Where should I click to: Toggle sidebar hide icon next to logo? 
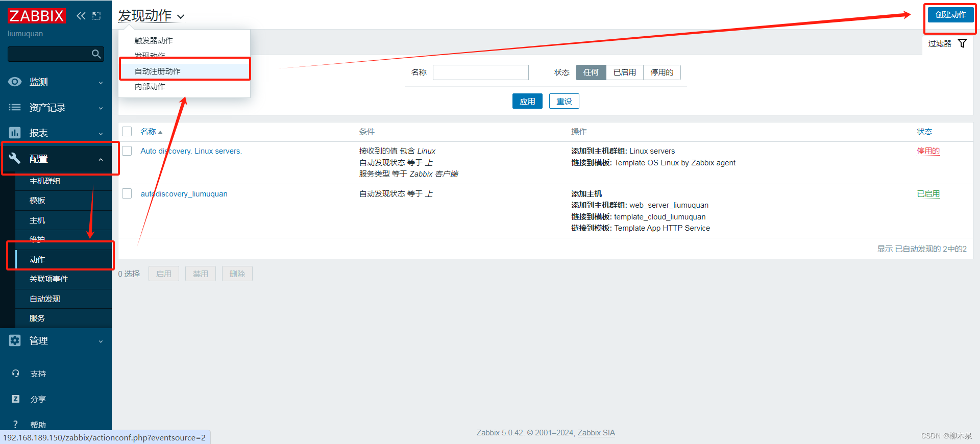tap(96, 16)
